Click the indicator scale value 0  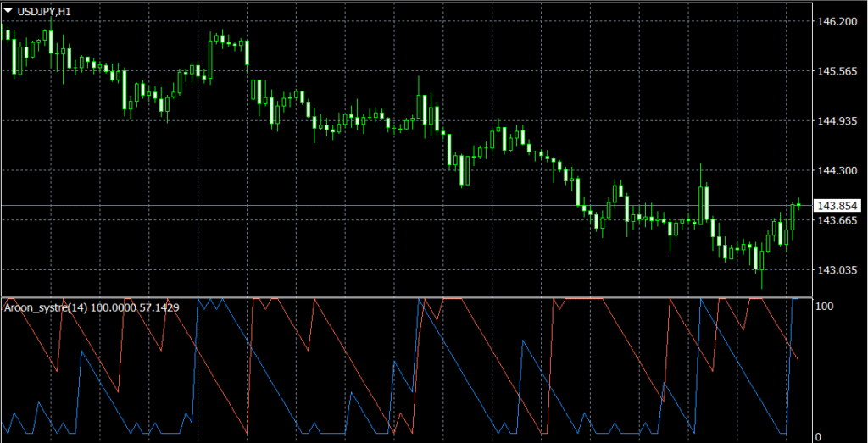tap(820, 437)
